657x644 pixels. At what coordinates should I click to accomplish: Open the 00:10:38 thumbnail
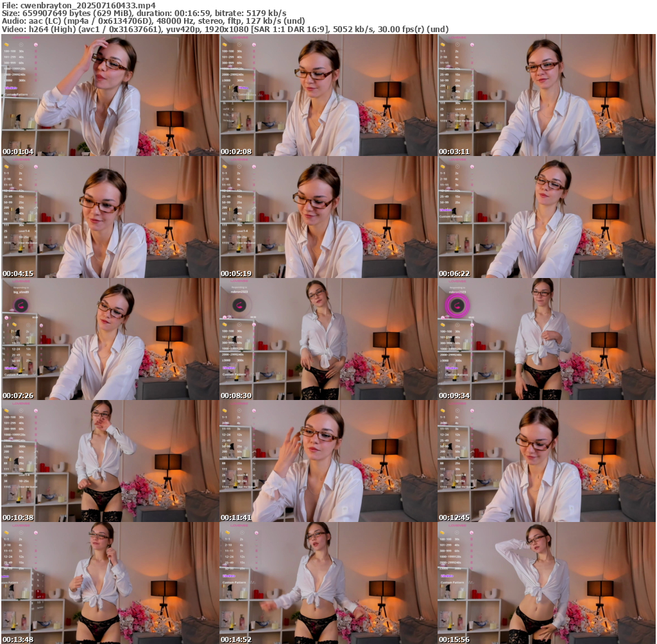tap(110, 461)
